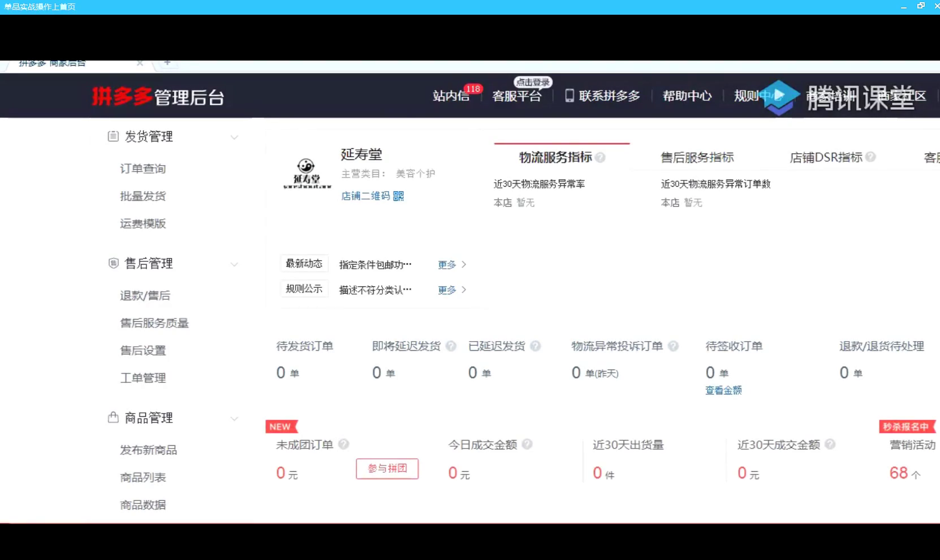Open the 指定条件包邮功… news item
Viewport: 940px width, 560px height.
click(x=376, y=265)
